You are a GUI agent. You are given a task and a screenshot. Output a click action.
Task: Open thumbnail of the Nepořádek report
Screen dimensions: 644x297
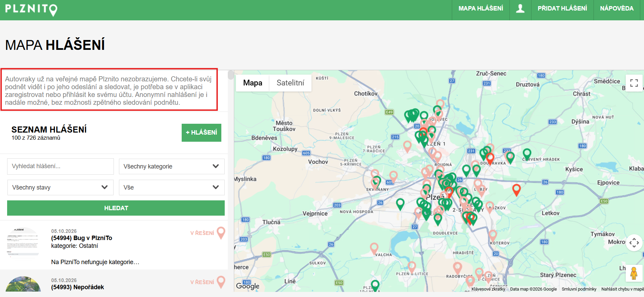pyautogui.click(x=23, y=284)
